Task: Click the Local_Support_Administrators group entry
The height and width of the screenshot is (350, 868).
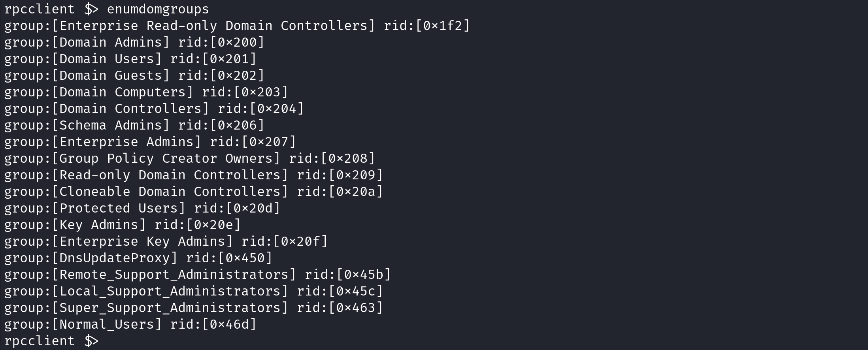Action: [x=194, y=291]
